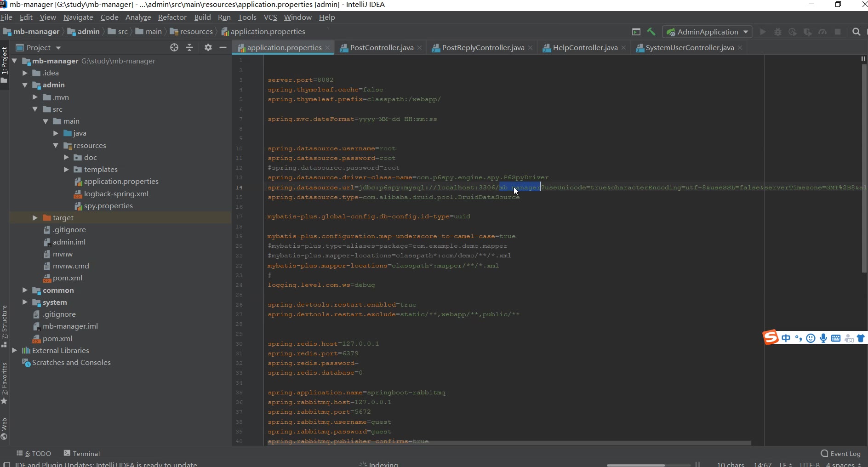Expand the target folder
Viewport: 868px width, 467px height.
(35, 218)
